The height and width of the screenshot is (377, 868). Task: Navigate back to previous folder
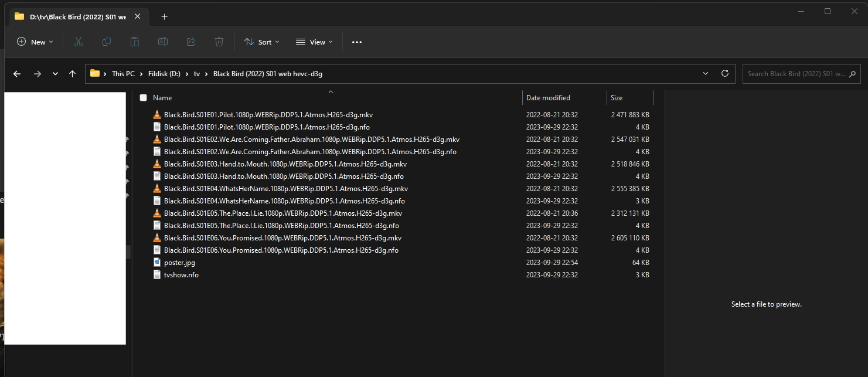pyautogui.click(x=17, y=74)
